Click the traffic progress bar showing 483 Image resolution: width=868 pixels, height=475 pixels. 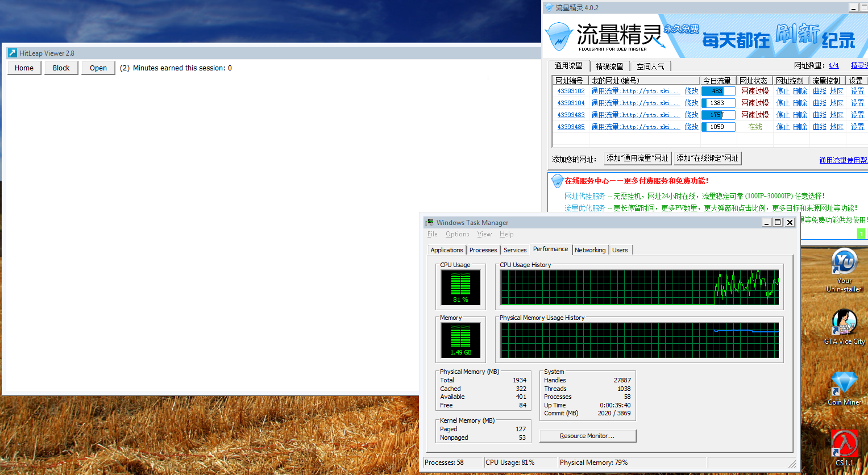click(x=719, y=91)
